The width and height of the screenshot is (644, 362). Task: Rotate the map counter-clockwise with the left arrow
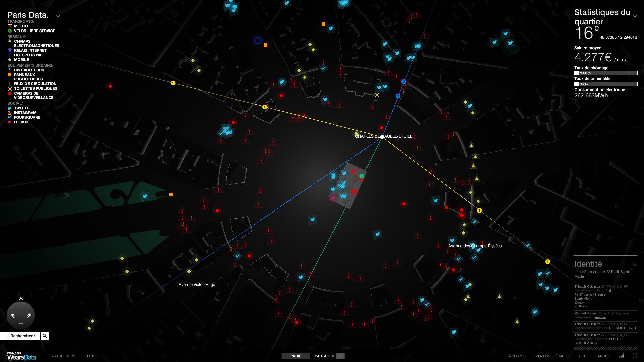(x=13, y=316)
